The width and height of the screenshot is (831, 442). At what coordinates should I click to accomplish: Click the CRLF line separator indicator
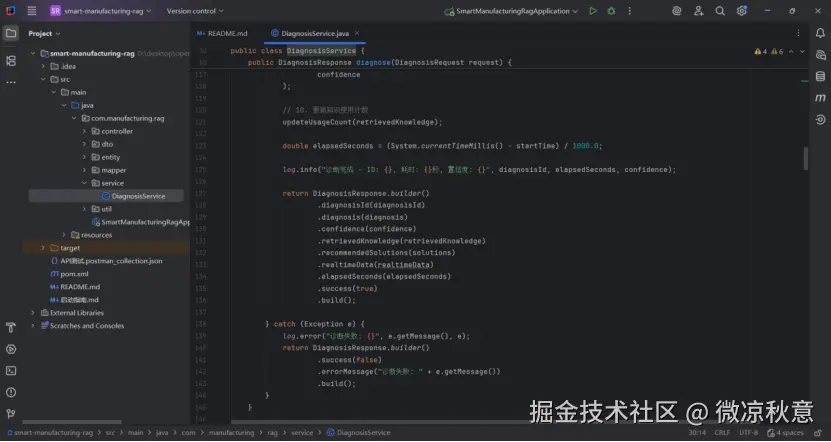click(x=722, y=433)
